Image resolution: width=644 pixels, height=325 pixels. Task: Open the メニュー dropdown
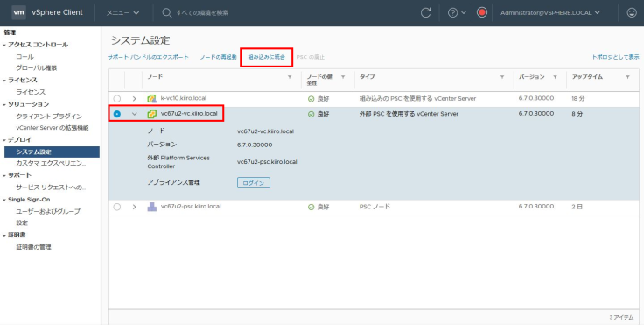122,13
